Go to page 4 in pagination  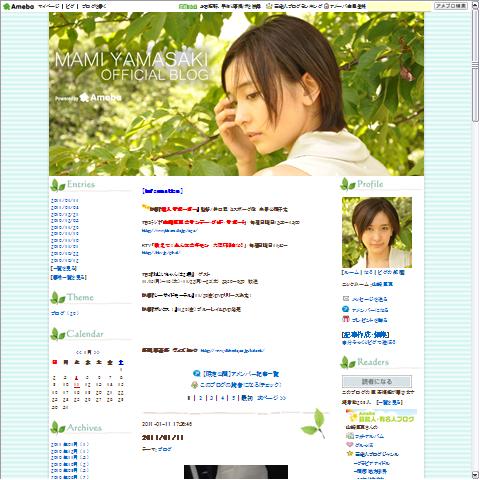pos(222,398)
